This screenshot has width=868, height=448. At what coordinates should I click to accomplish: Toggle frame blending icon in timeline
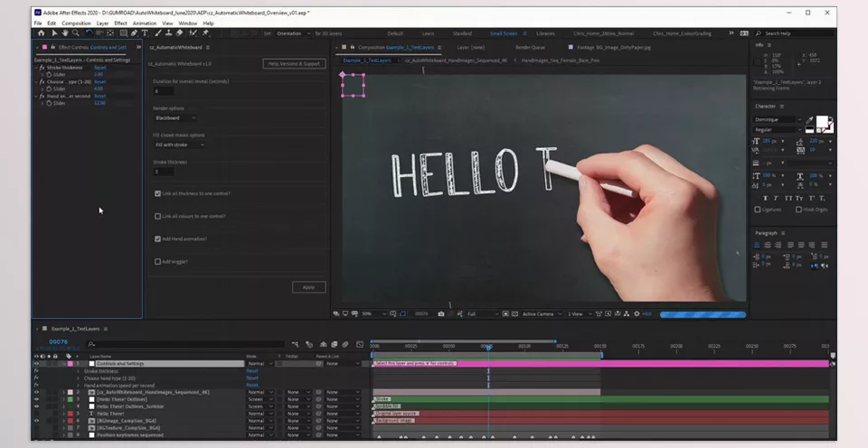(335, 344)
